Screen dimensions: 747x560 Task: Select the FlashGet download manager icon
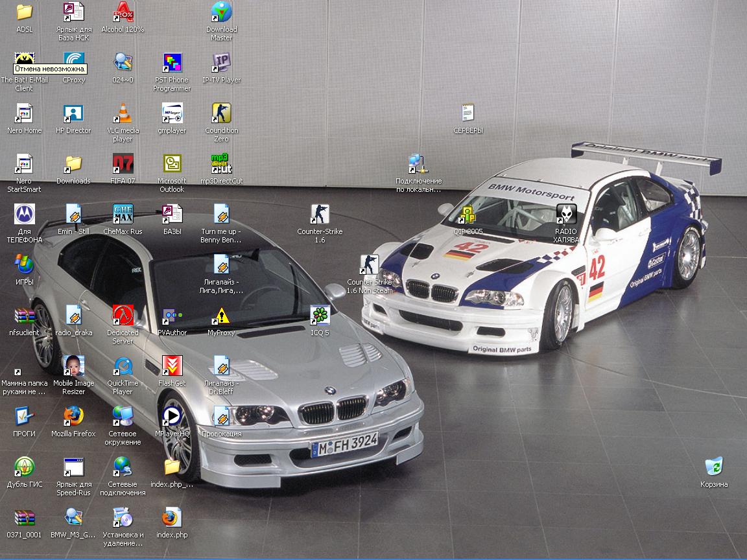click(x=172, y=366)
